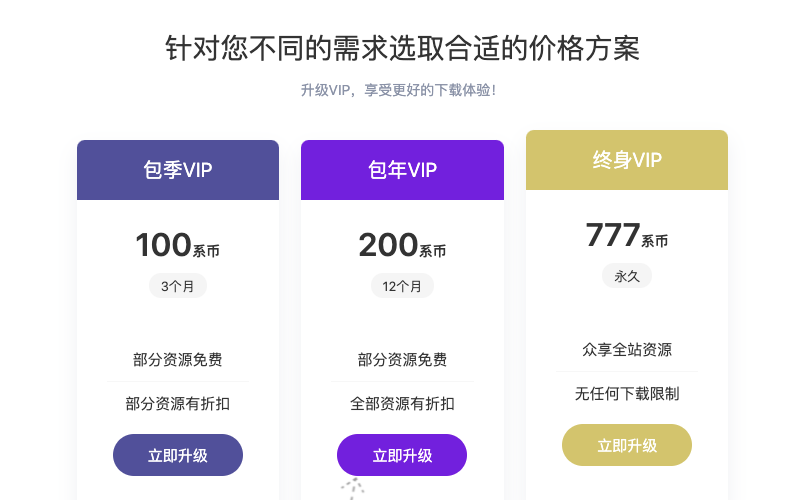Click the 200 price amount
The height and width of the screenshot is (500, 798).
pos(388,245)
